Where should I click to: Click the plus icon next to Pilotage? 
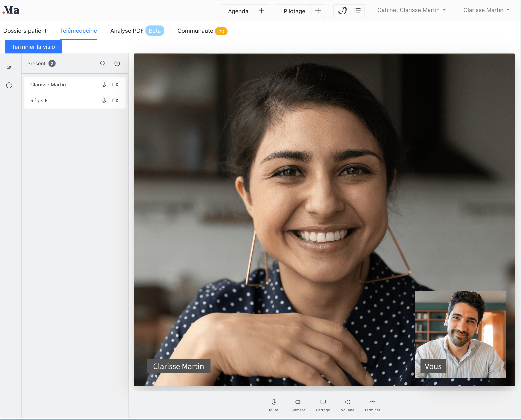[x=318, y=11]
